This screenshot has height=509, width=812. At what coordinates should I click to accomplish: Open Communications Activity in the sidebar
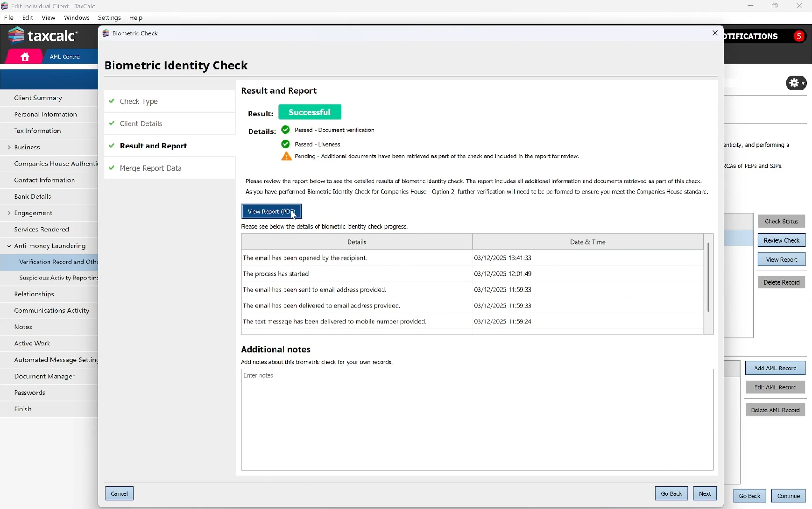click(49, 311)
